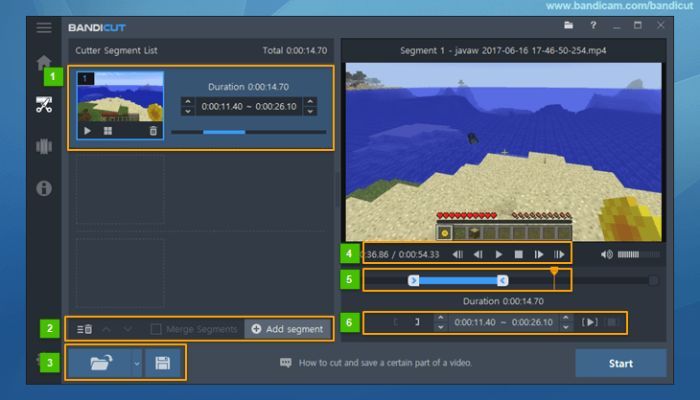Save the project with the floppy icon

pos(162,363)
